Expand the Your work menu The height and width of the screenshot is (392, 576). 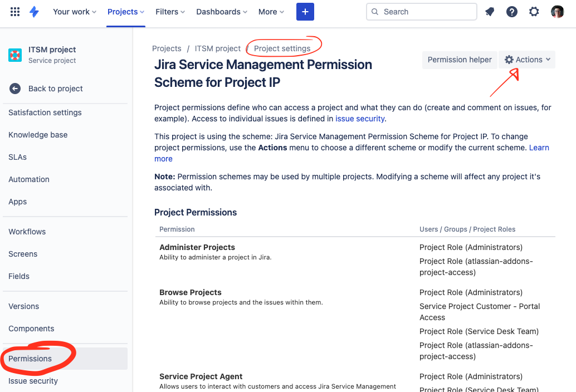(x=75, y=12)
